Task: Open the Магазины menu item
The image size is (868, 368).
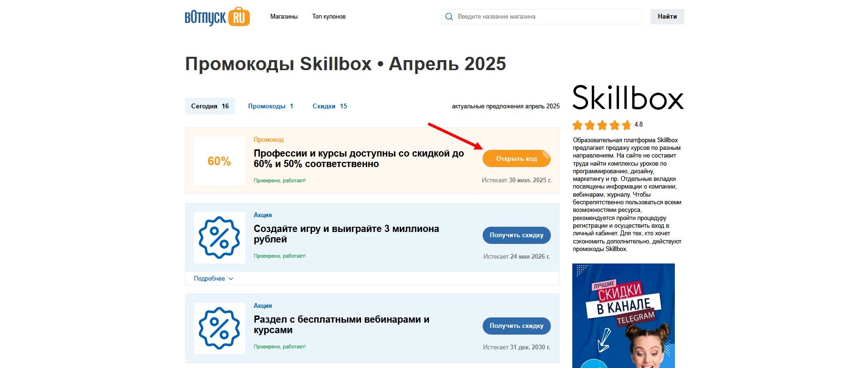Action: pyautogui.click(x=284, y=17)
